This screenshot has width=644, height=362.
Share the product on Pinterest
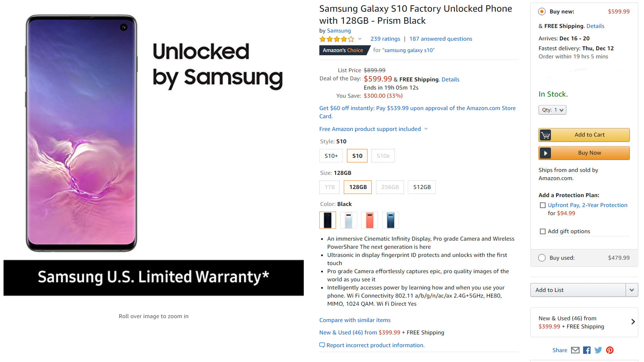pos(610,350)
